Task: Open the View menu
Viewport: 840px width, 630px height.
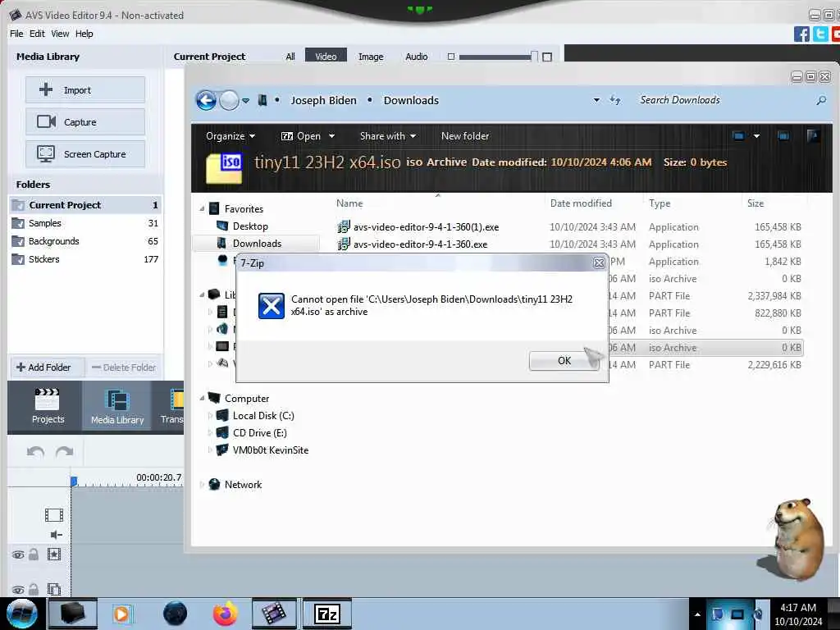Action: tap(60, 34)
